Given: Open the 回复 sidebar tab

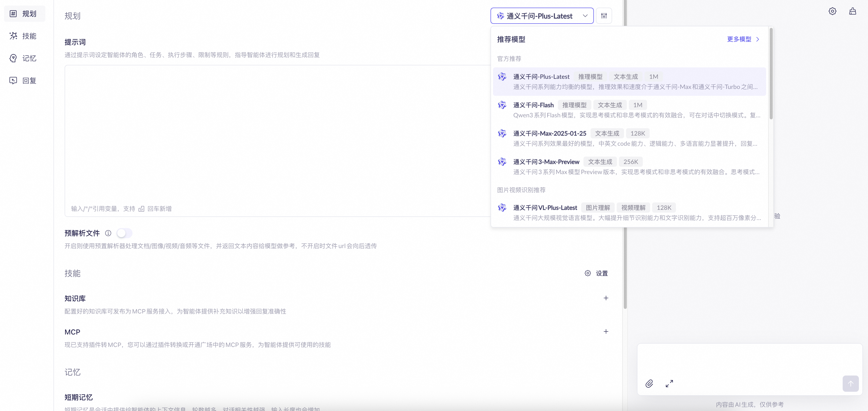Looking at the screenshot, I should [24, 81].
